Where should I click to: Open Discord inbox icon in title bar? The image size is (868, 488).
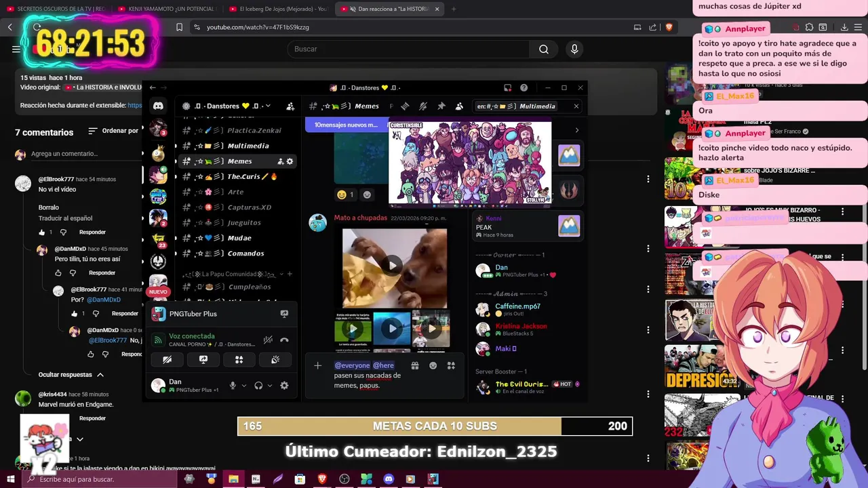pyautogui.click(x=507, y=87)
